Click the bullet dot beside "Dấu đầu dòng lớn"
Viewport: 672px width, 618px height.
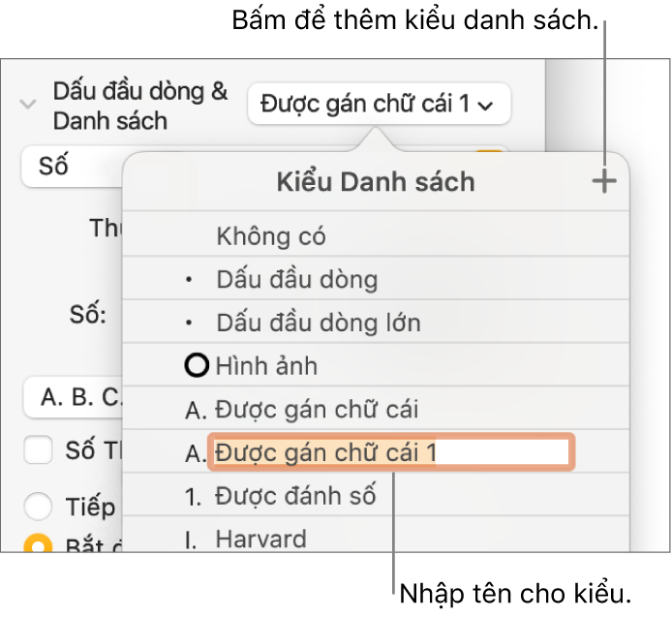click(190, 323)
